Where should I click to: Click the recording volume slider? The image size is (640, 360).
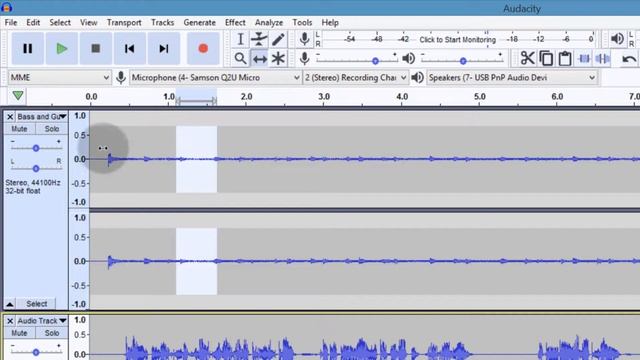tap(357, 61)
